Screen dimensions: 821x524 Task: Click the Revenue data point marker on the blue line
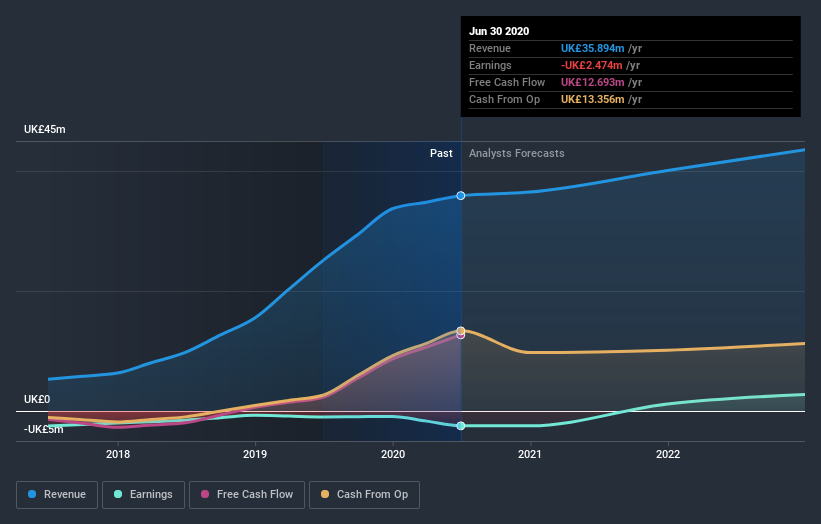(x=461, y=196)
